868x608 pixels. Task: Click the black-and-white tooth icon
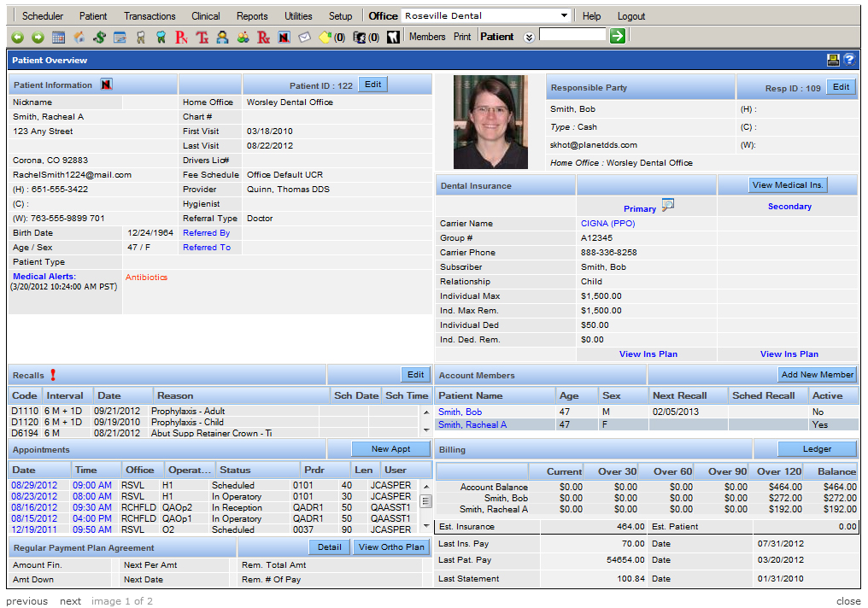point(393,37)
